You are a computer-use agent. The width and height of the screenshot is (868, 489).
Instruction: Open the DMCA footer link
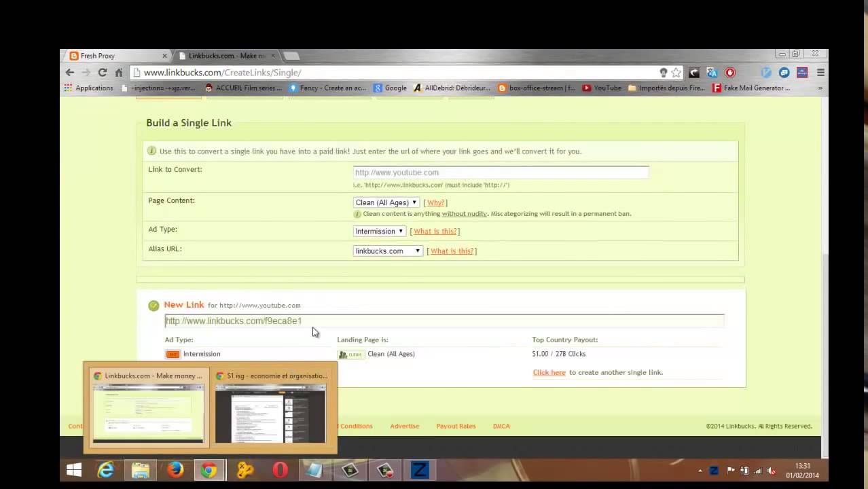pos(501,426)
